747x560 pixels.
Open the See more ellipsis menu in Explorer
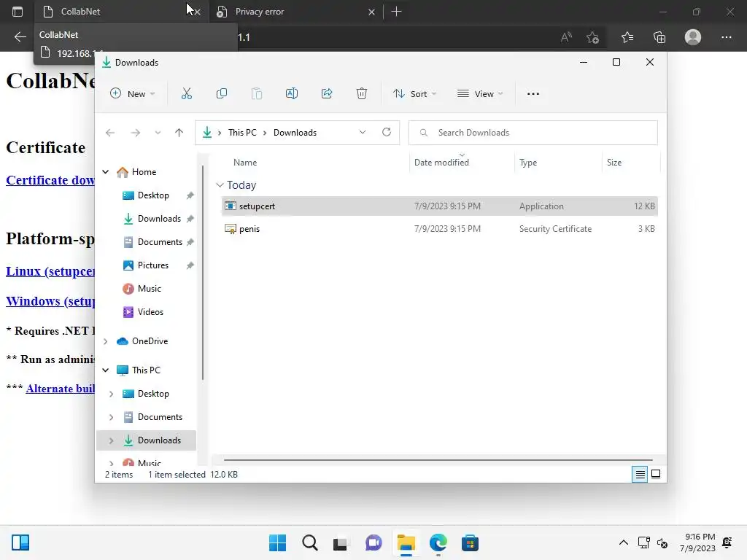coord(533,94)
